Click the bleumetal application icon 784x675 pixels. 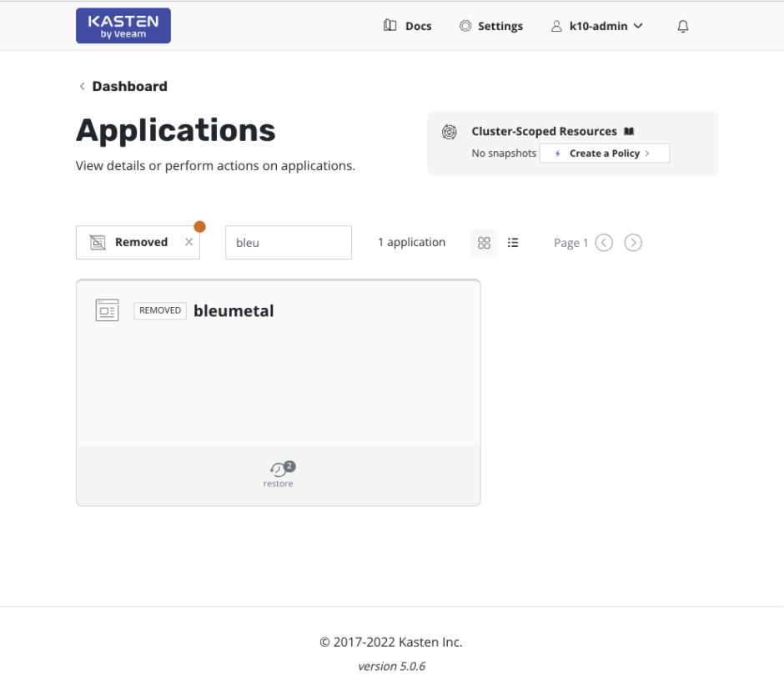coord(107,310)
